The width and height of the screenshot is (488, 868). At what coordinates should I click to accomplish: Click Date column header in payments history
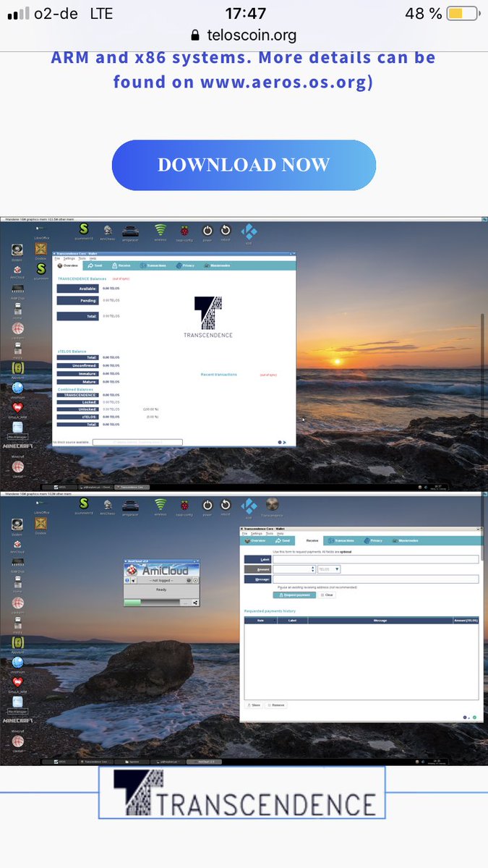pyautogui.click(x=260, y=620)
